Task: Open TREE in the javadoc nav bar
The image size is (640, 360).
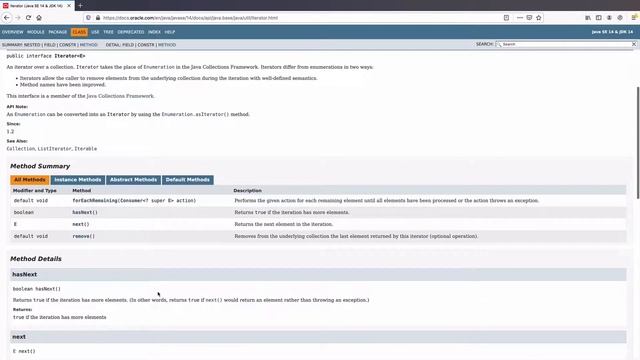Action: point(108,32)
